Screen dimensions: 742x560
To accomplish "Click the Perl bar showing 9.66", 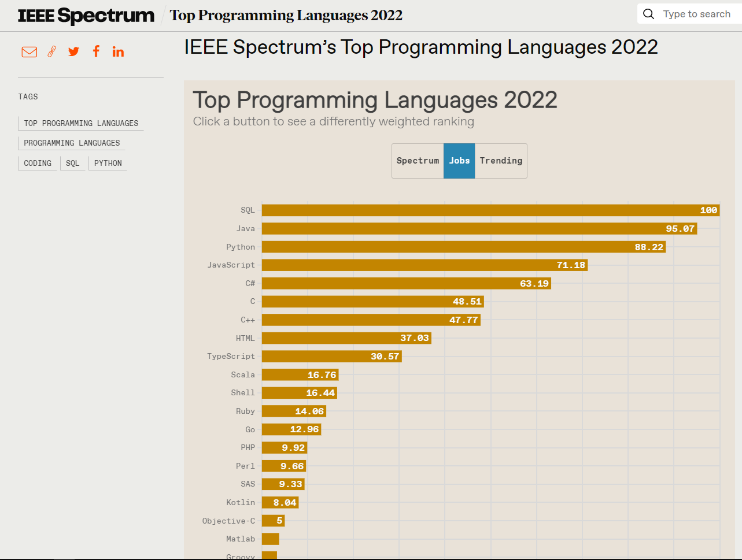I will pos(284,466).
